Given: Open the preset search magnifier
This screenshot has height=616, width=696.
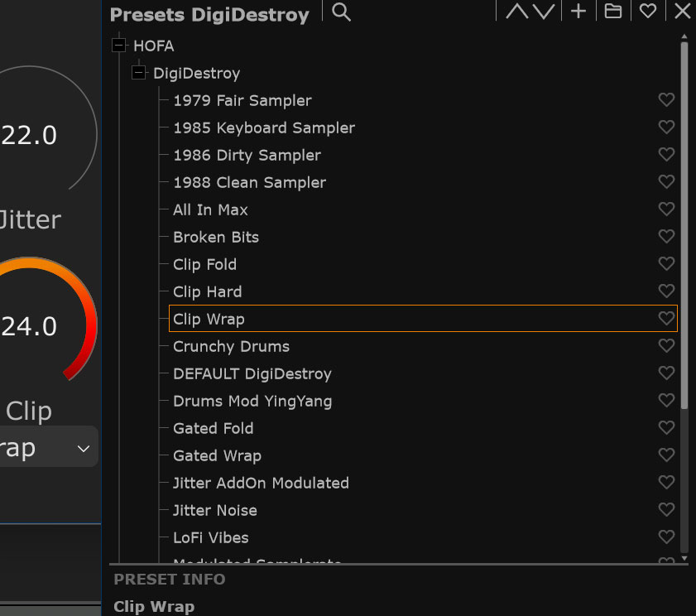Looking at the screenshot, I should [341, 12].
